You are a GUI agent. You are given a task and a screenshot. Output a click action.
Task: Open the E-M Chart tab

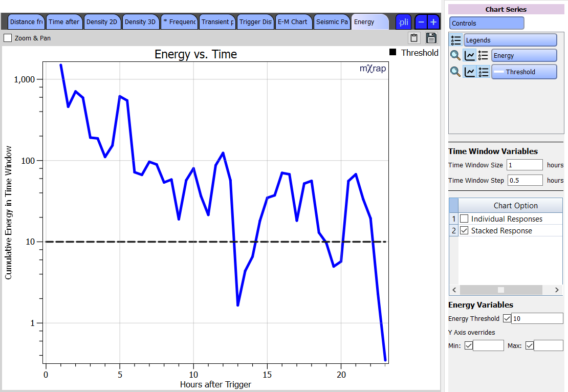pos(292,22)
